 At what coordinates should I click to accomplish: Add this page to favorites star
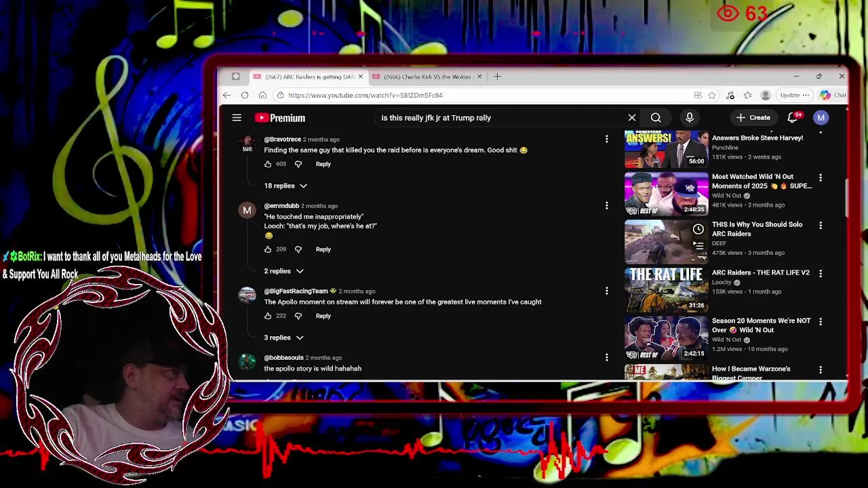[x=712, y=95]
